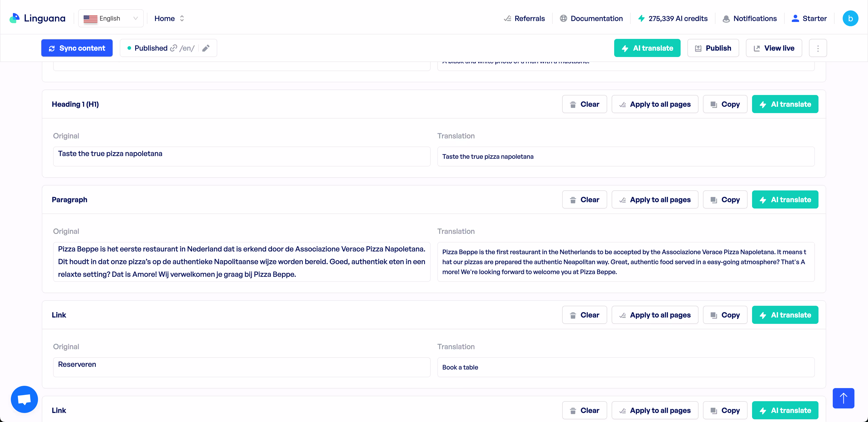Click the Paragraph block title
The width and height of the screenshot is (868, 422).
69,199
